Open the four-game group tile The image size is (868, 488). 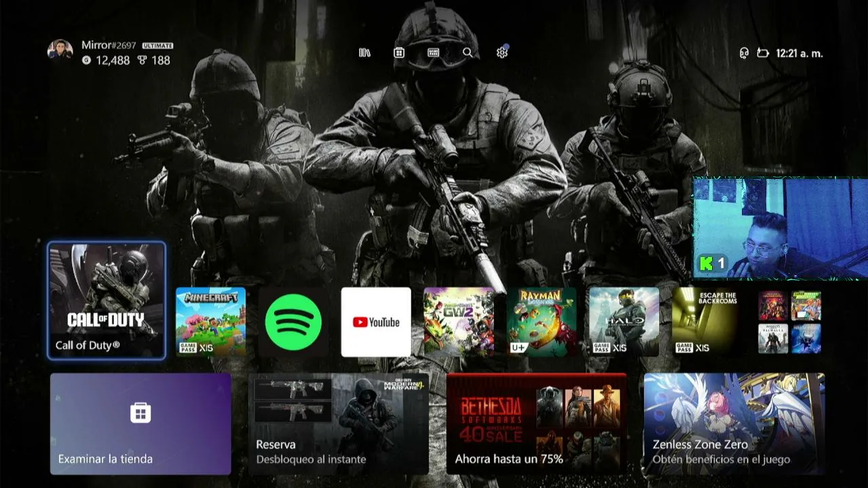pos(790,322)
